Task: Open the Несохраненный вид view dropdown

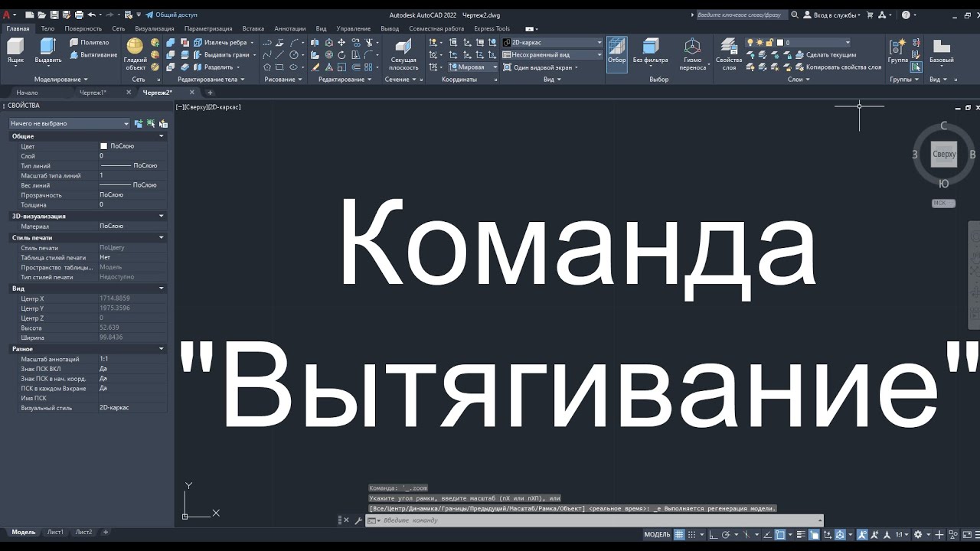Action: pos(553,55)
